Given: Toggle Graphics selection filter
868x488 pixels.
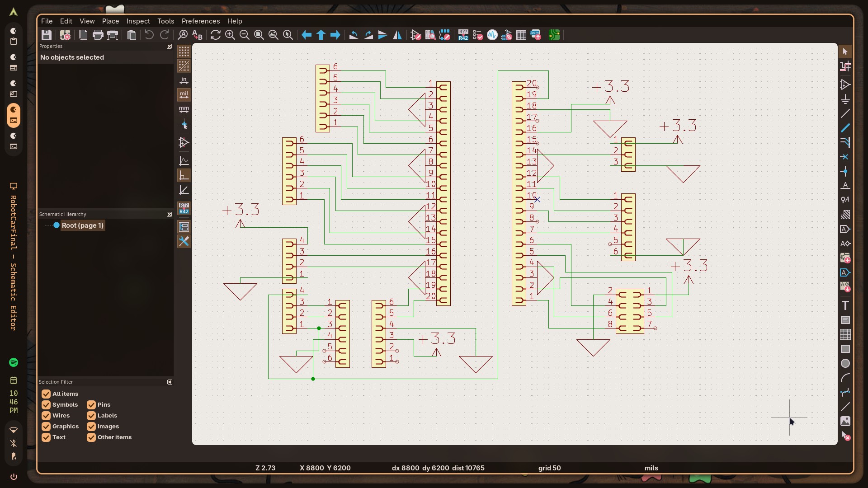Looking at the screenshot, I should pyautogui.click(x=46, y=427).
